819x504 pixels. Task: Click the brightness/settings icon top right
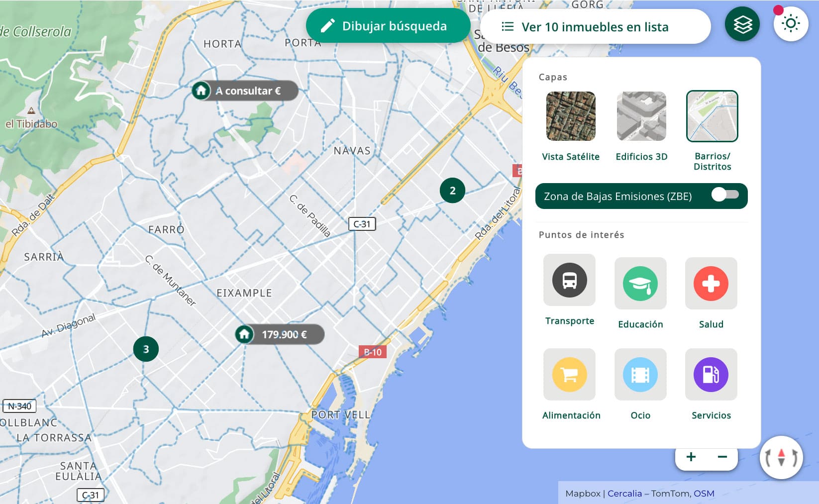pos(790,23)
